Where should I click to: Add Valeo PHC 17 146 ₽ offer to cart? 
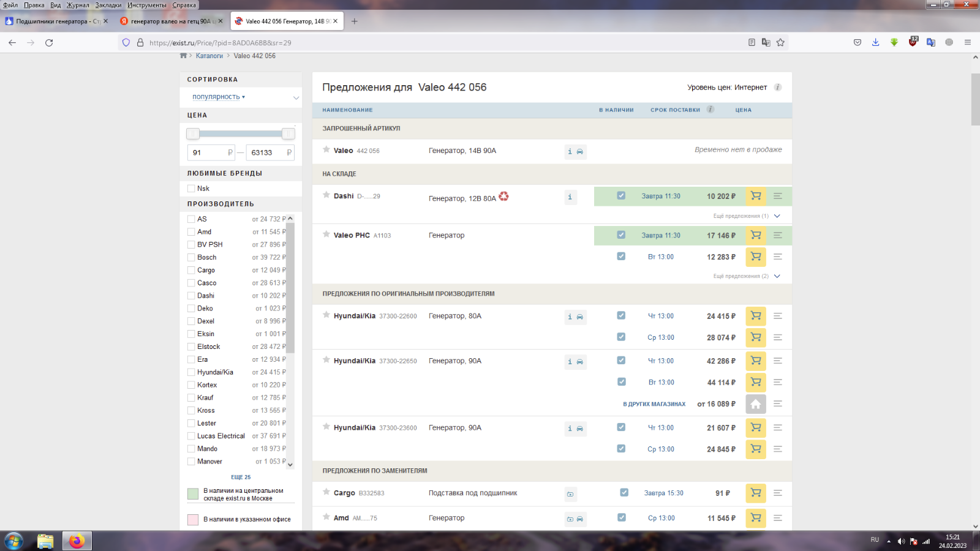point(756,235)
